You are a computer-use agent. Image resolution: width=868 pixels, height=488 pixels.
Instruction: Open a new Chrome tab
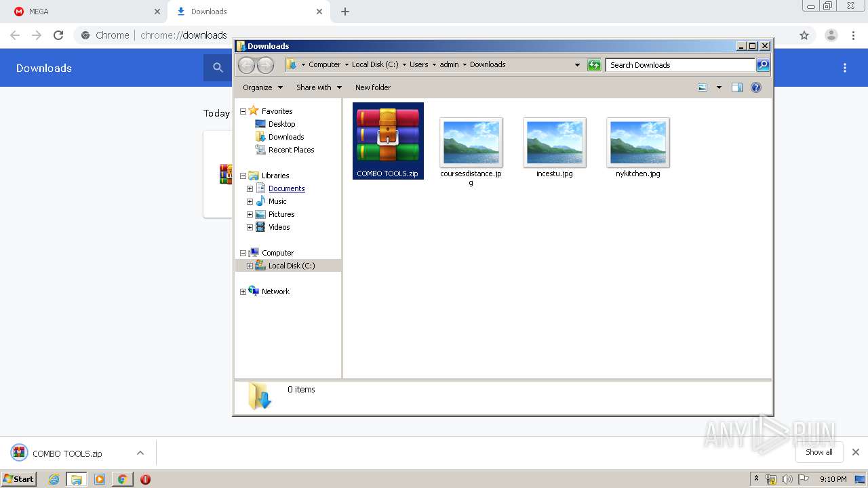click(x=344, y=12)
